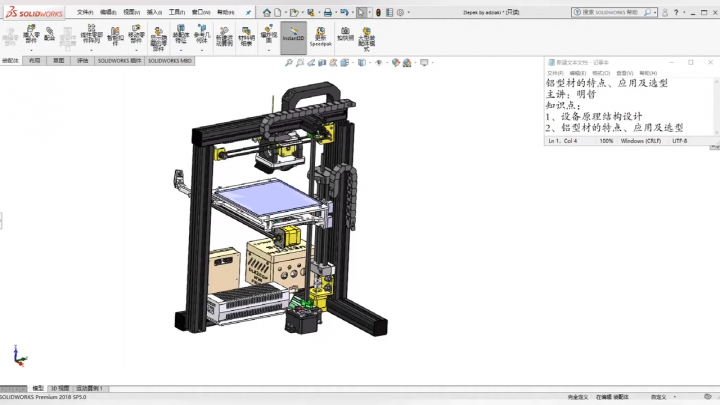The image size is (720, 405).
Task: Click the Mate (配合) tool
Action: (x=50, y=35)
